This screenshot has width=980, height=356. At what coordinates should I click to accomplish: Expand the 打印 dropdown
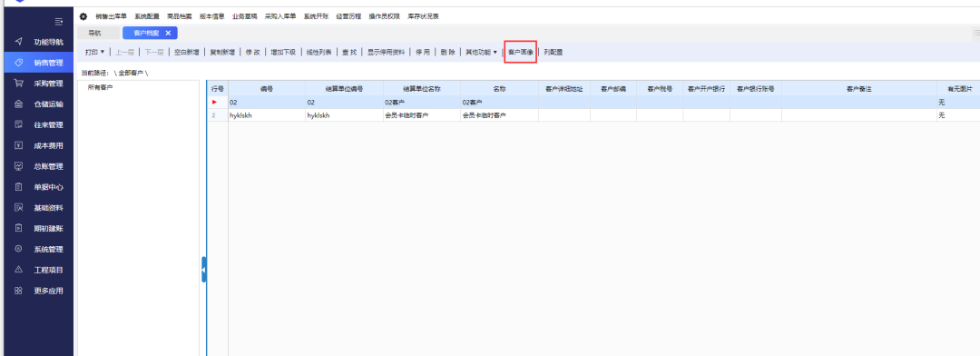tap(94, 52)
